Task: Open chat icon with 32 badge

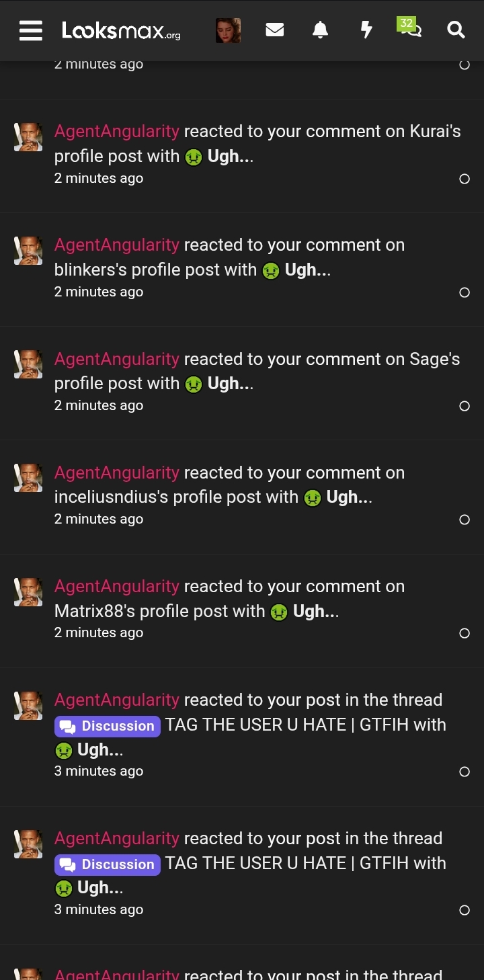Action: click(x=409, y=28)
